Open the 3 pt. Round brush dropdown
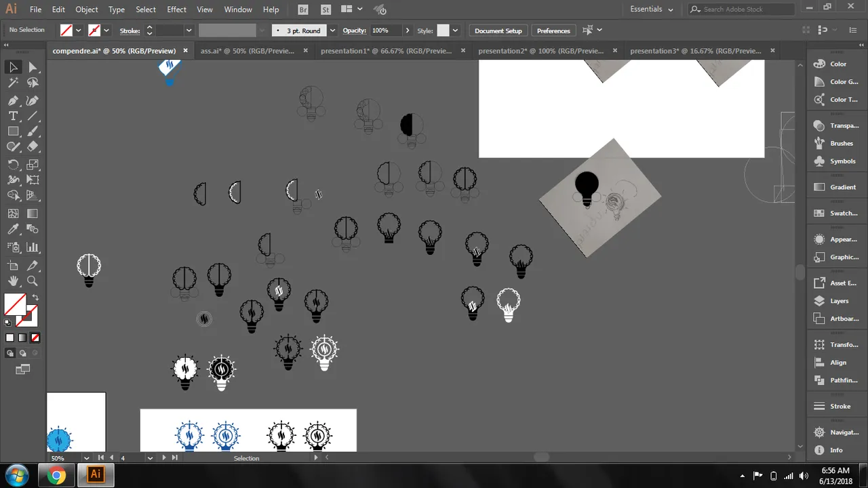Viewport: 868px width, 488px height. [x=332, y=30]
